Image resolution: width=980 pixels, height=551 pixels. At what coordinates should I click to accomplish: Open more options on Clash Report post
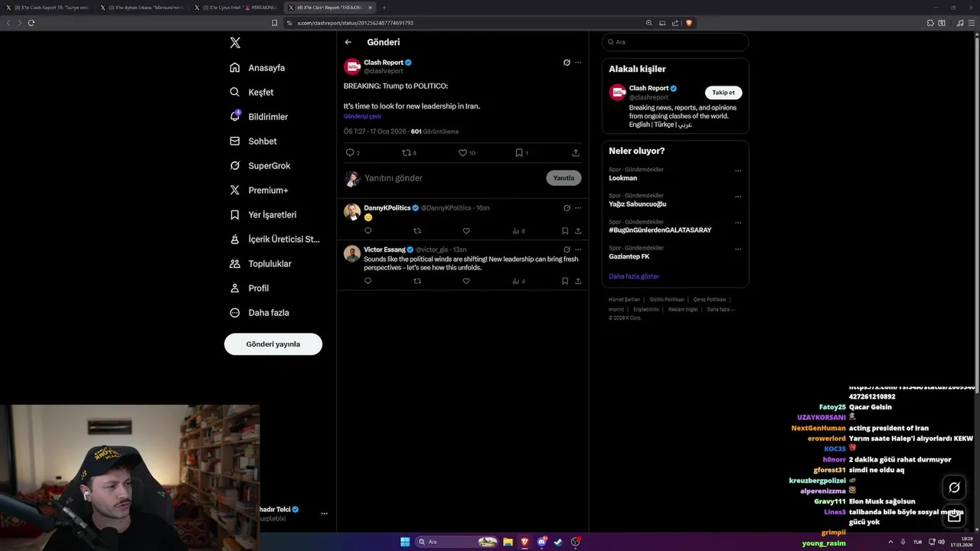coord(578,63)
